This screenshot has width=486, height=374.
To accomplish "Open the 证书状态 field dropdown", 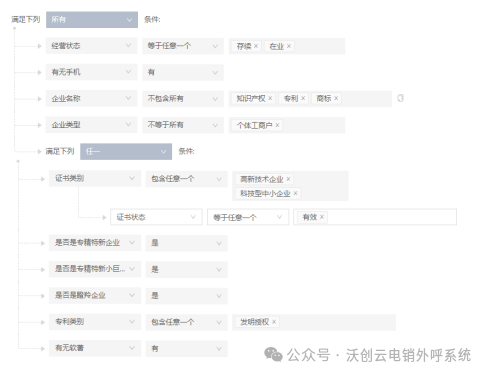I will click(156, 217).
